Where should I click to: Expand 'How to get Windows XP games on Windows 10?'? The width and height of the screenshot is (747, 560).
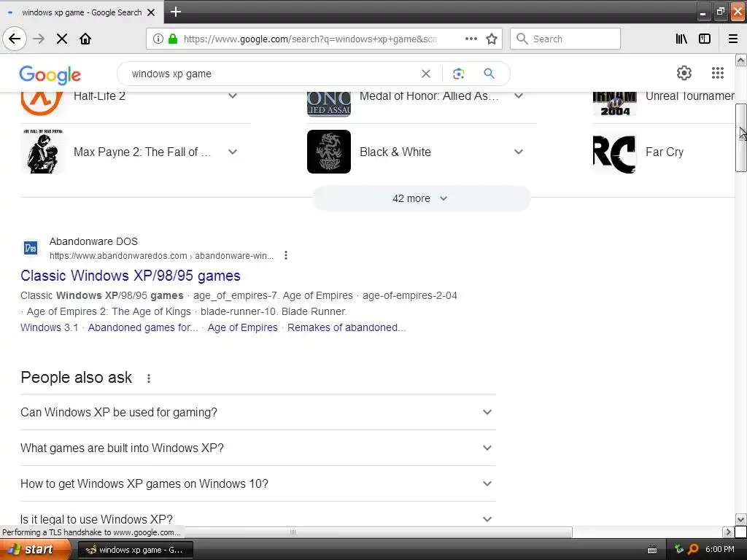[258, 484]
